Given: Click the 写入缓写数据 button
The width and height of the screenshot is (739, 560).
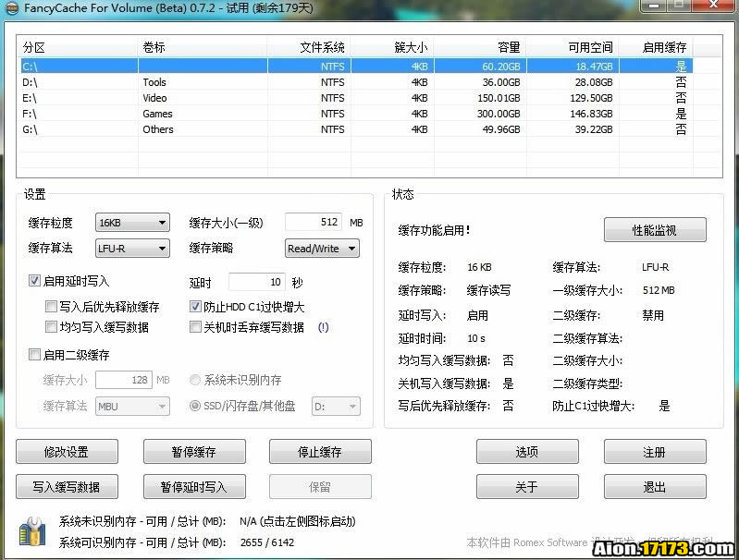Looking at the screenshot, I should tap(67, 486).
